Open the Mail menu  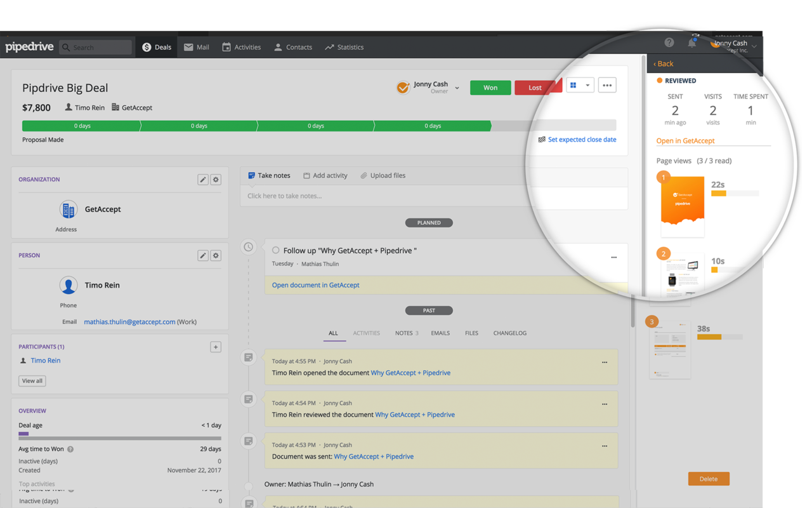tap(197, 47)
